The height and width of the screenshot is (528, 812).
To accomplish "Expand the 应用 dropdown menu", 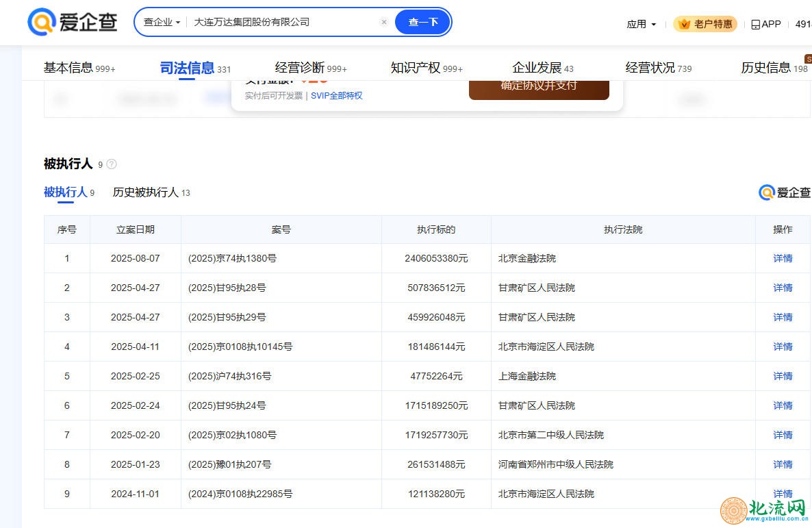I will point(641,24).
